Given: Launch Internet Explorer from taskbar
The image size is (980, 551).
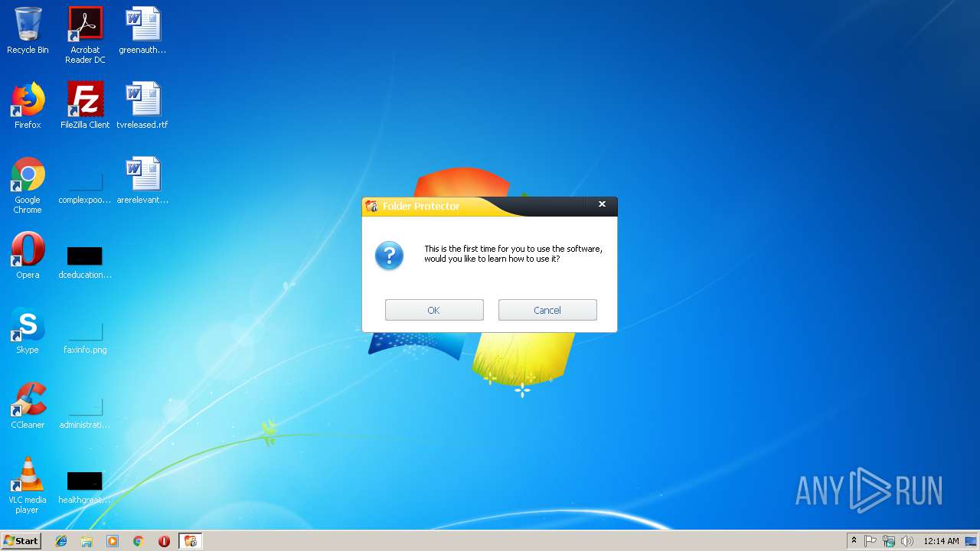Looking at the screenshot, I should pos(61,541).
